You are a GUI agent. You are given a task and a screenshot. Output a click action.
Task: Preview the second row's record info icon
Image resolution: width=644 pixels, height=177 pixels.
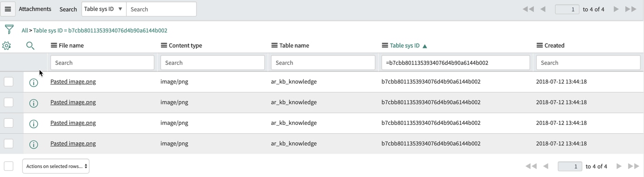pyautogui.click(x=33, y=103)
